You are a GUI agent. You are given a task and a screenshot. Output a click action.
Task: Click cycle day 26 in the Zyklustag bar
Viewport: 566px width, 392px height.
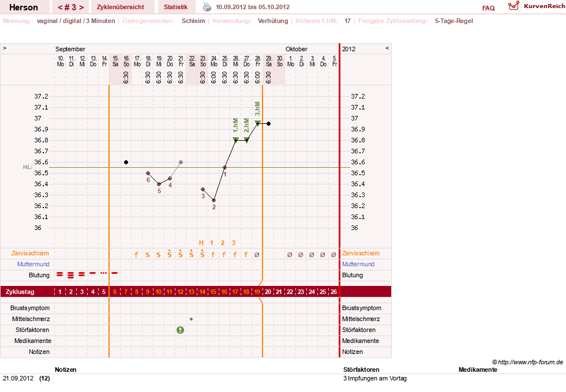click(333, 292)
